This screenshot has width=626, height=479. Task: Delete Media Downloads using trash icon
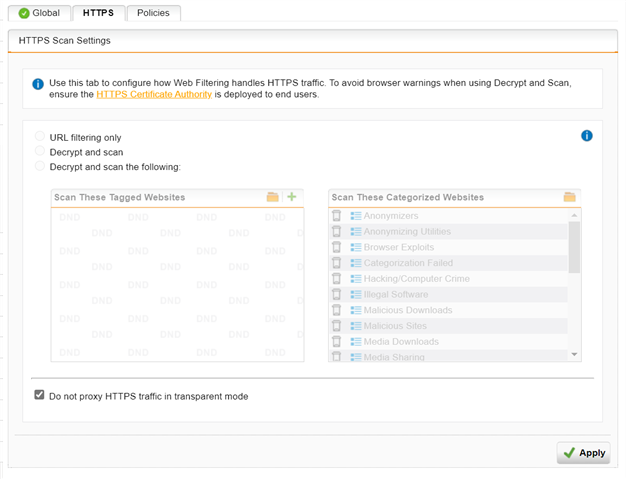coord(337,342)
